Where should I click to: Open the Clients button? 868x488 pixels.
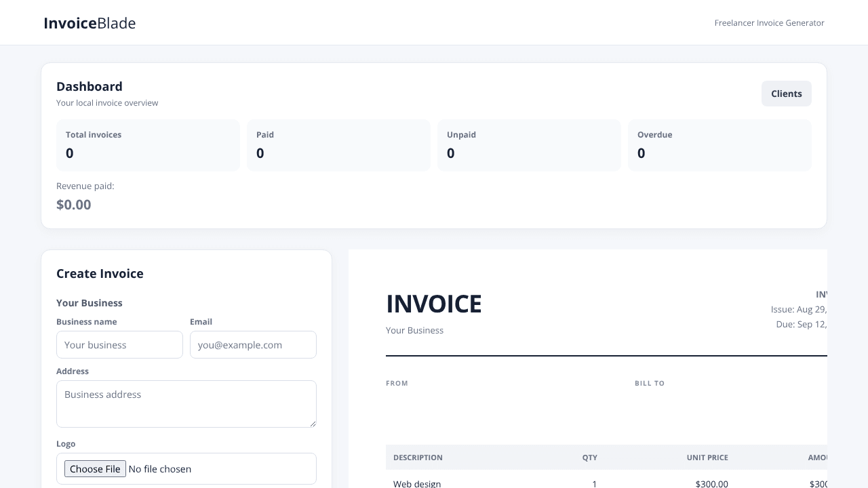(x=786, y=94)
